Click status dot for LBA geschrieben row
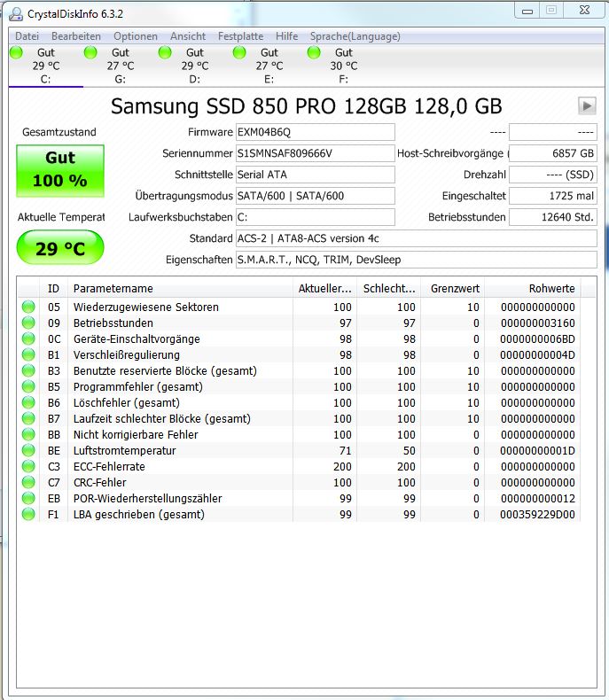The image size is (609, 700). 28,514
